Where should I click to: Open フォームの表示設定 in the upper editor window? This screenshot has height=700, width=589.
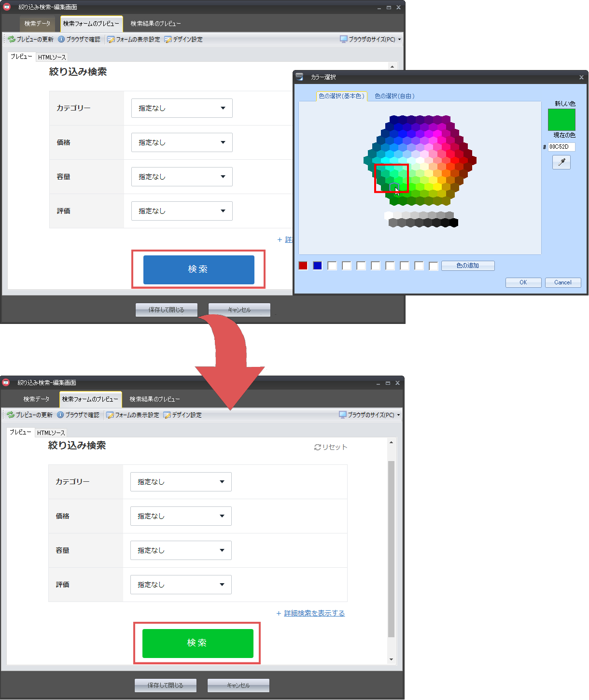(134, 40)
